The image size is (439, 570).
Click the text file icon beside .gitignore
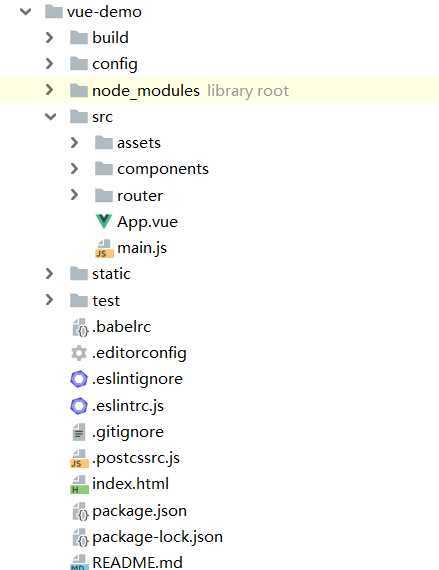pos(79,432)
